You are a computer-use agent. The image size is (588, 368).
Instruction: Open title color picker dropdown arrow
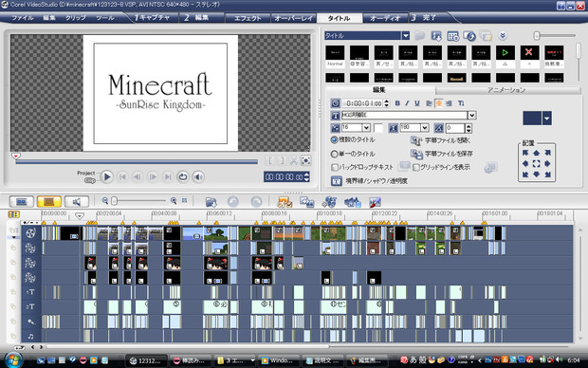point(547,119)
